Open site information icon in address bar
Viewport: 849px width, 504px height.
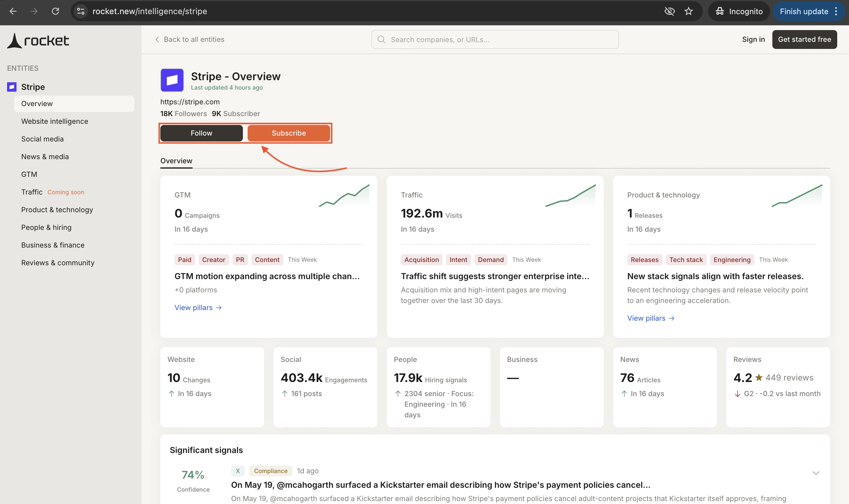[81, 11]
